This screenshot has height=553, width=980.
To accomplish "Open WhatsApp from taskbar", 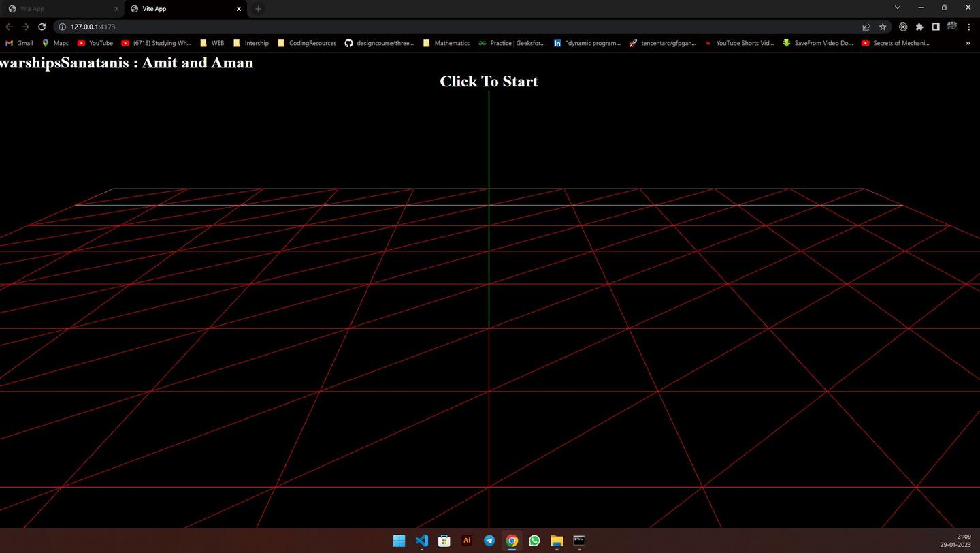I will pos(534,541).
